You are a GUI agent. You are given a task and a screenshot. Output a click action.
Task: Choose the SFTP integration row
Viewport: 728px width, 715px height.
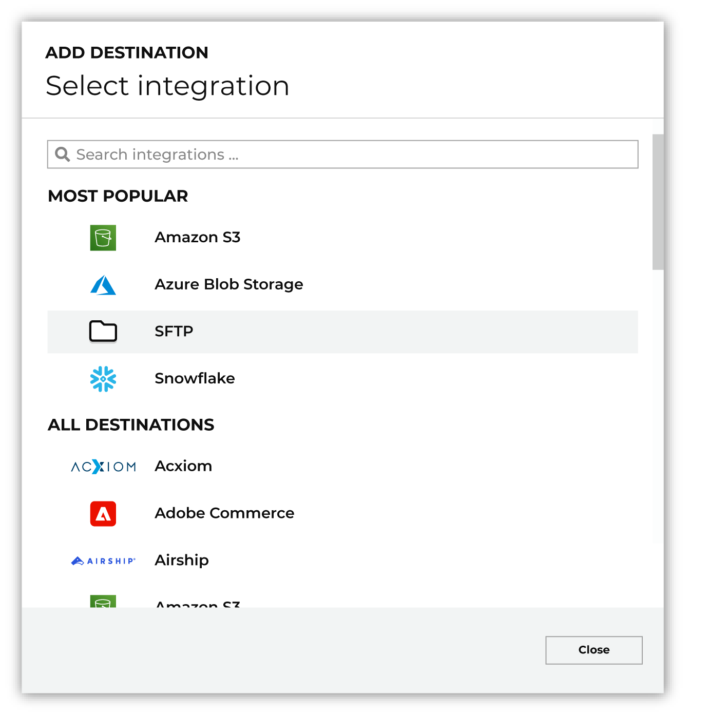coord(342,332)
